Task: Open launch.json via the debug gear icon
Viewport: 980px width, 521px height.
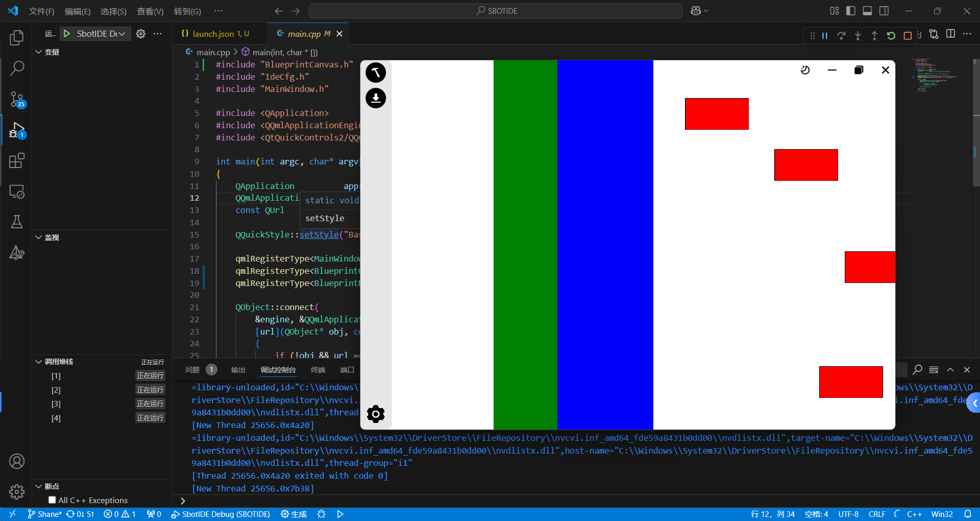Action: [141, 34]
